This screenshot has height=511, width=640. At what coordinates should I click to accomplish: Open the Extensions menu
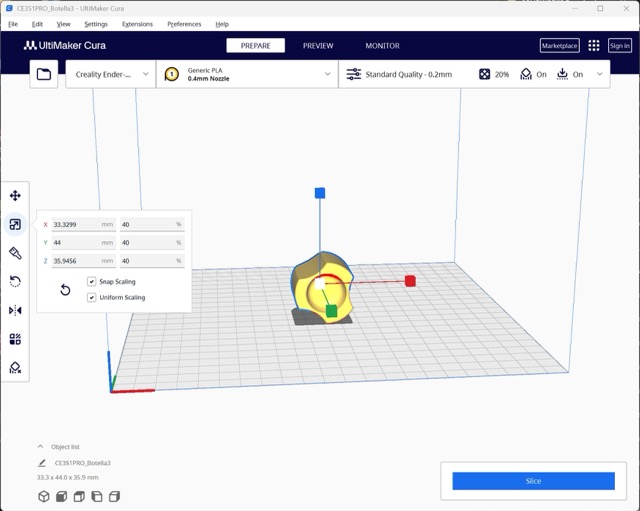pyautogui.click(x=137, y=24)
